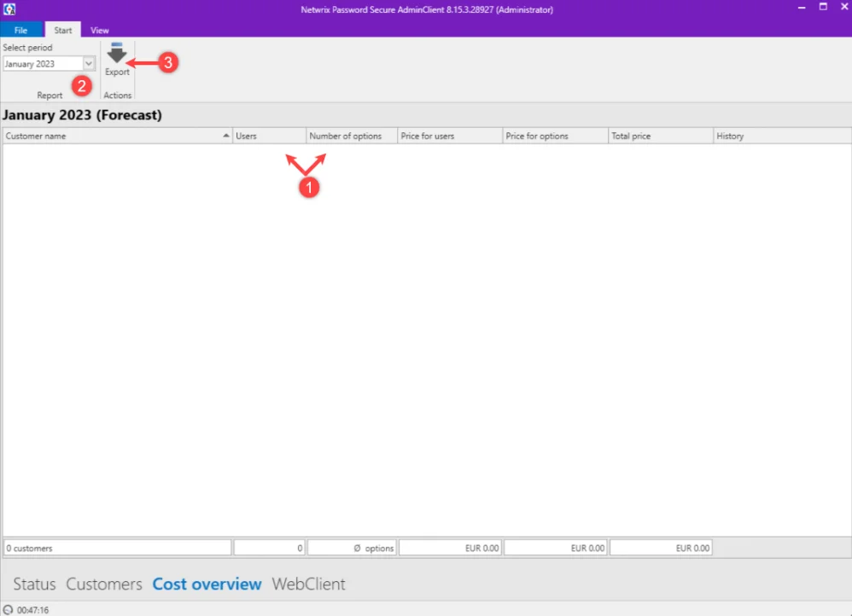Click the 'Ø options' summary cell
The height and width of the screenshot is (616, 852).
pyautogui.click(x=352, y=548)
